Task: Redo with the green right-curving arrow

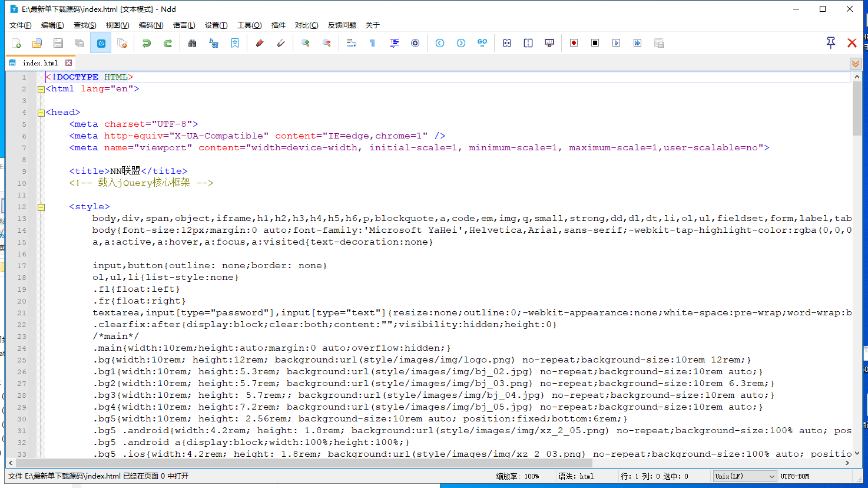Action: point(168,43)
